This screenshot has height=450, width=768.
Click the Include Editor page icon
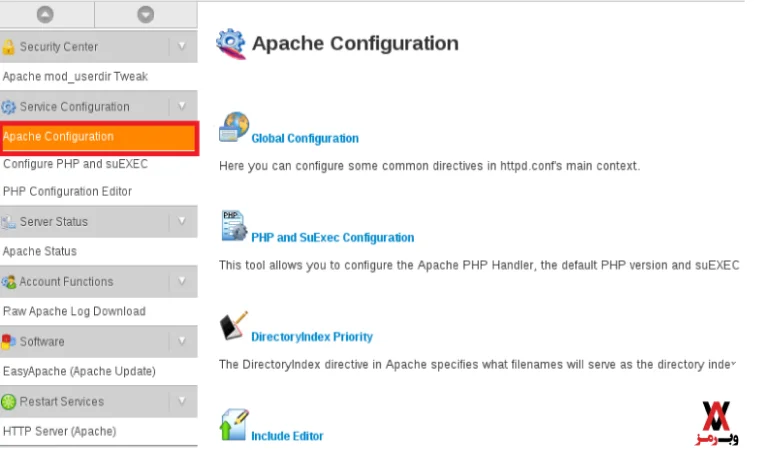[x=234, y=425]
